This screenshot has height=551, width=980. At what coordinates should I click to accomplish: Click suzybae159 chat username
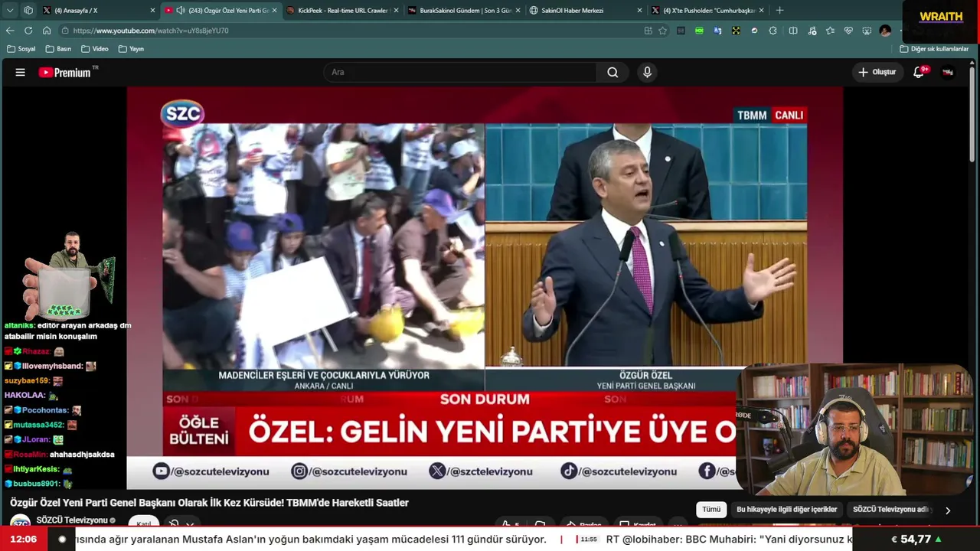pos(27,380)
